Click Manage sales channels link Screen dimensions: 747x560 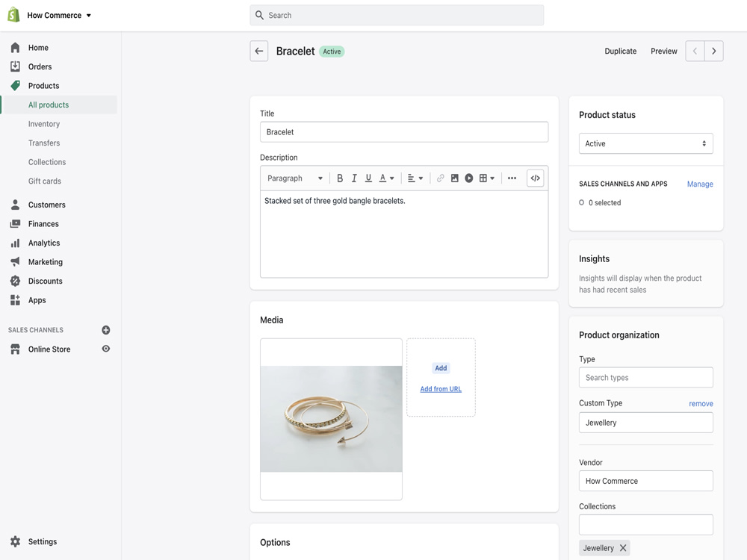pos(700,184)
